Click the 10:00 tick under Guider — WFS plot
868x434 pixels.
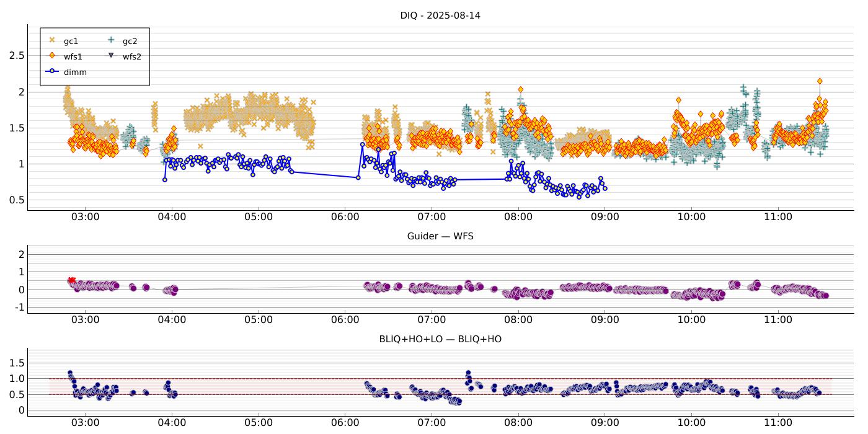(691, 320)
